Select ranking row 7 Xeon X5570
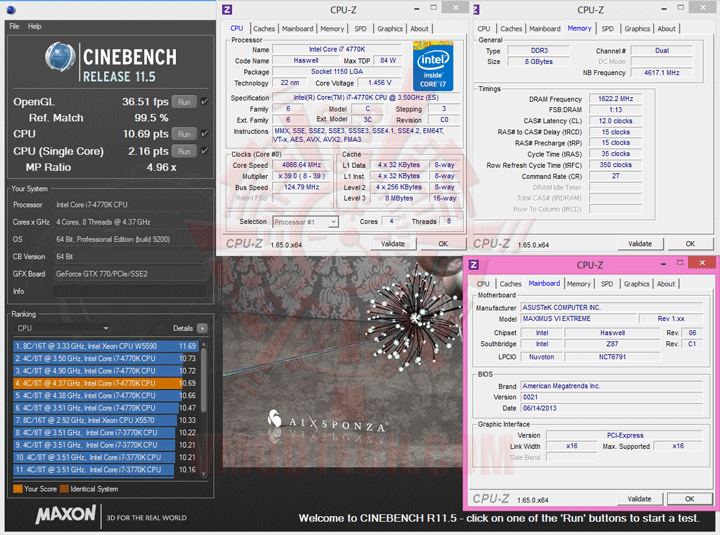The height and width of the screenshot is (535, 720). (106, 420)
